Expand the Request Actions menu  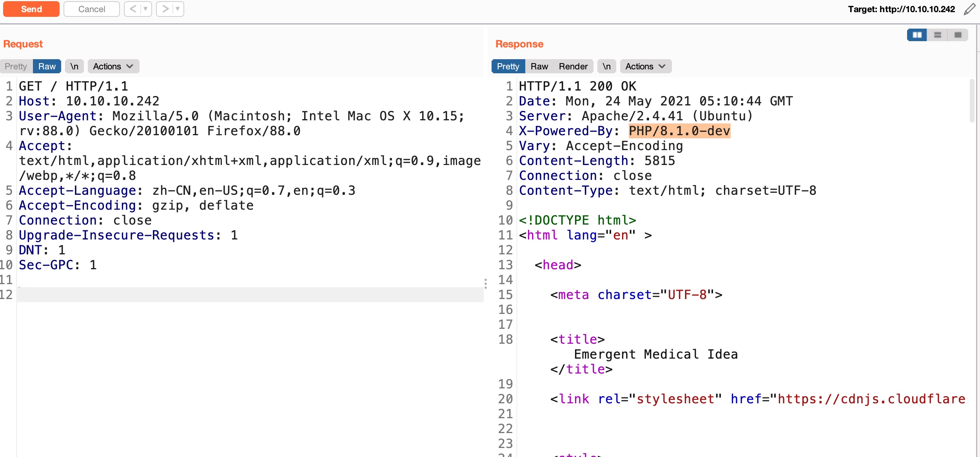click(113, 67)
